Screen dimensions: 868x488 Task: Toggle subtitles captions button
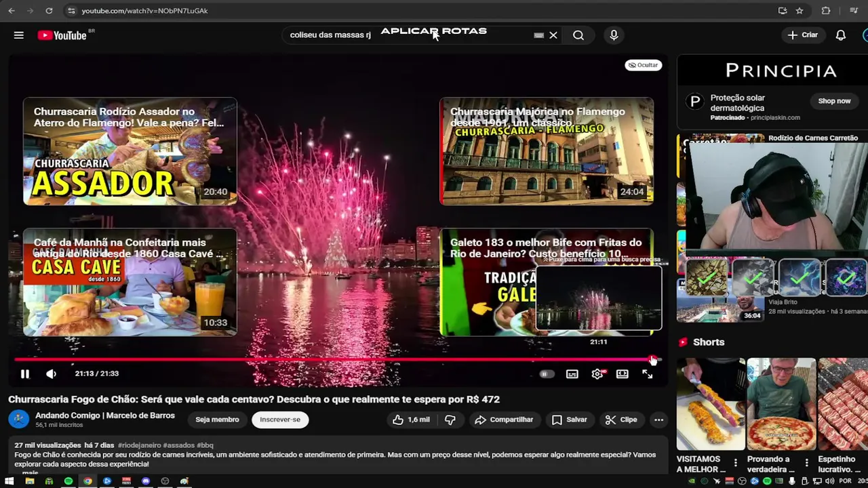(572, 374)
